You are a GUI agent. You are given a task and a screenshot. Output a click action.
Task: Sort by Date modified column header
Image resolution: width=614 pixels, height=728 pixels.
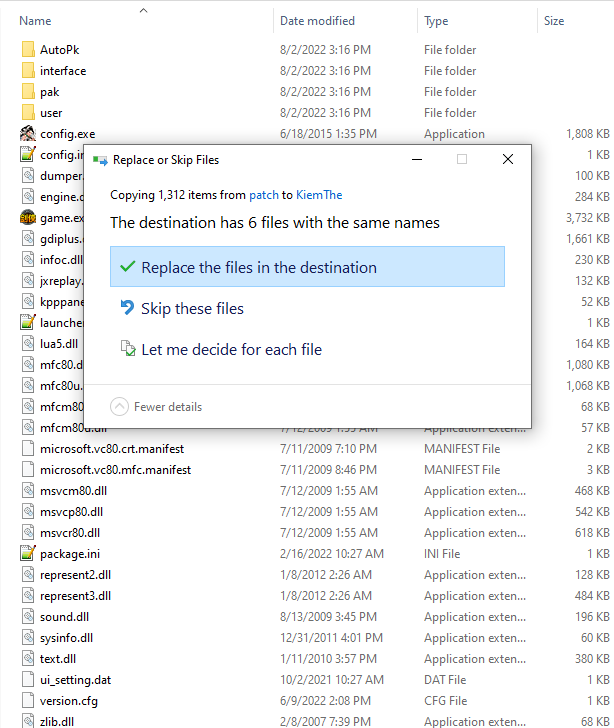(318, 21)
